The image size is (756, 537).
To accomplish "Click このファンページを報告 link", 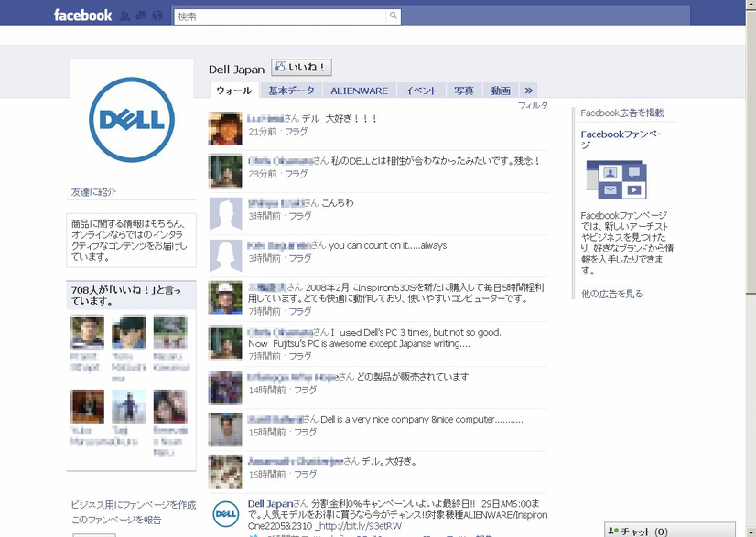I will coord(116,520).
